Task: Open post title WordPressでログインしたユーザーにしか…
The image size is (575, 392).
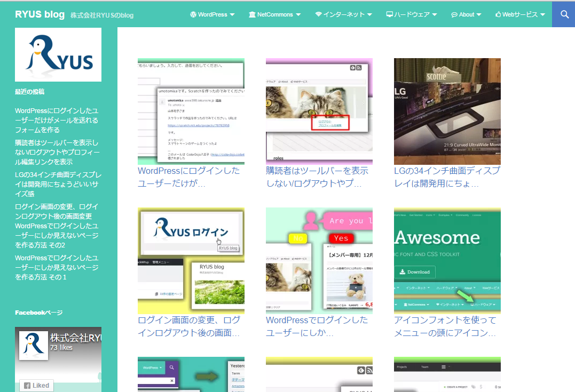Action: pos(317,326)
